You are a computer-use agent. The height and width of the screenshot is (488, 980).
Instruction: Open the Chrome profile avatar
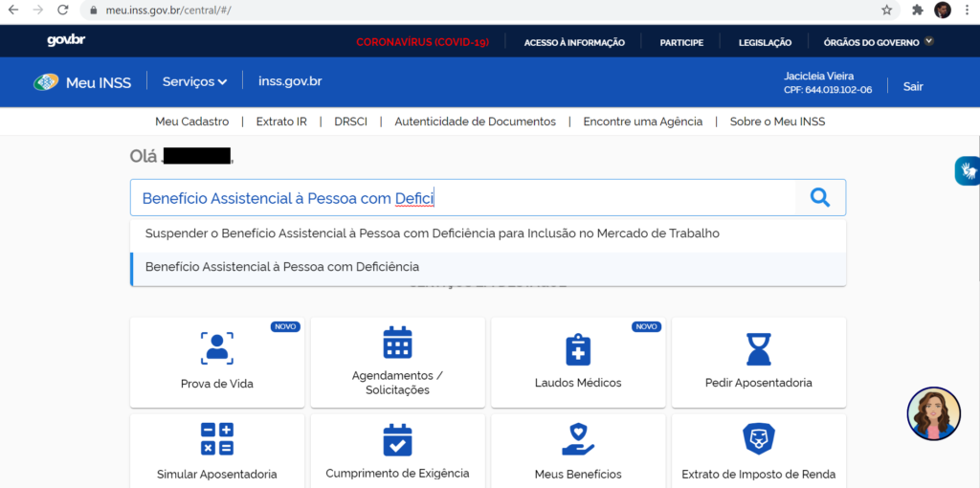coord(943,10)
